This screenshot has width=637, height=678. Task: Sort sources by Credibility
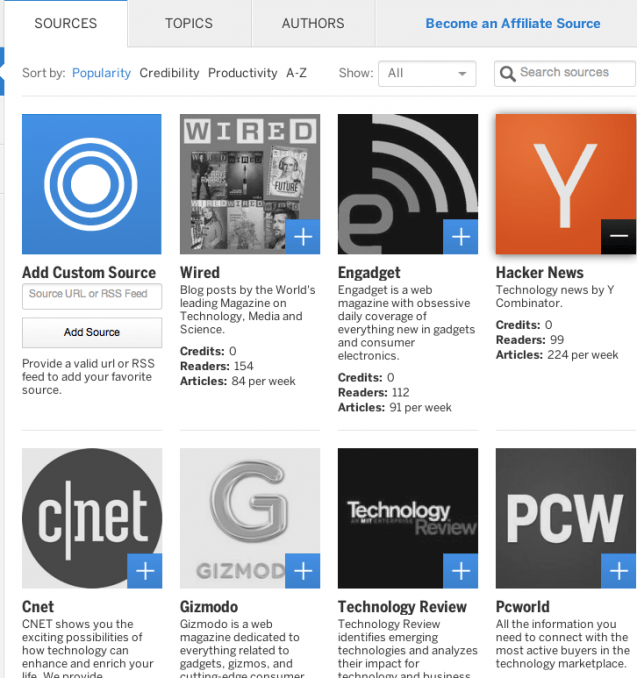coord(169,73)
